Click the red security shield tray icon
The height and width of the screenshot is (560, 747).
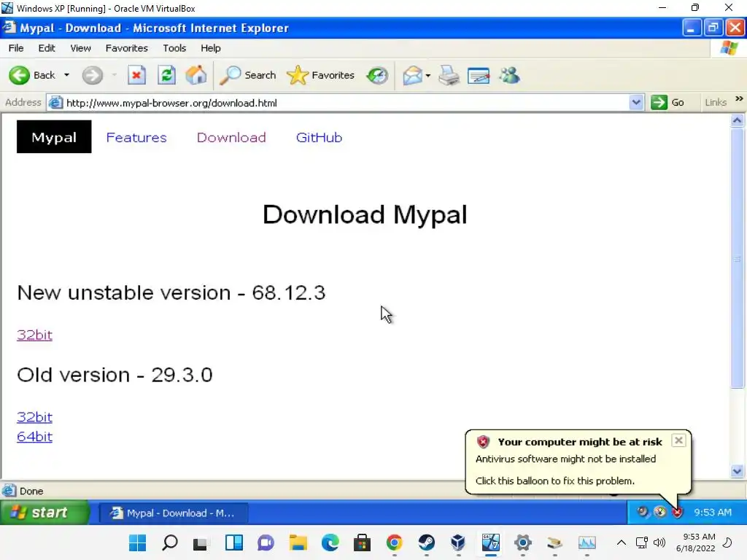pos(677,513)
